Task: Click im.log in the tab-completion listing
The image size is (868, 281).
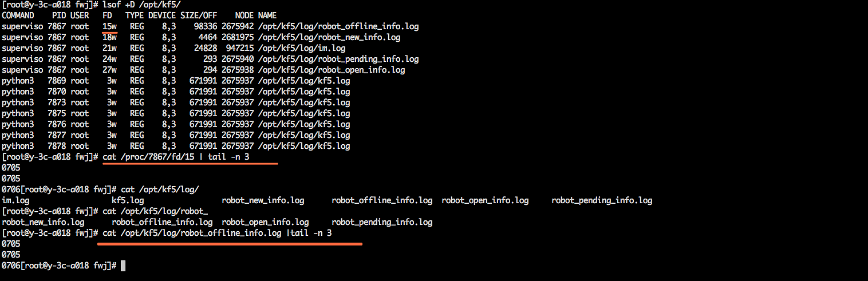Action: point(15,200)
